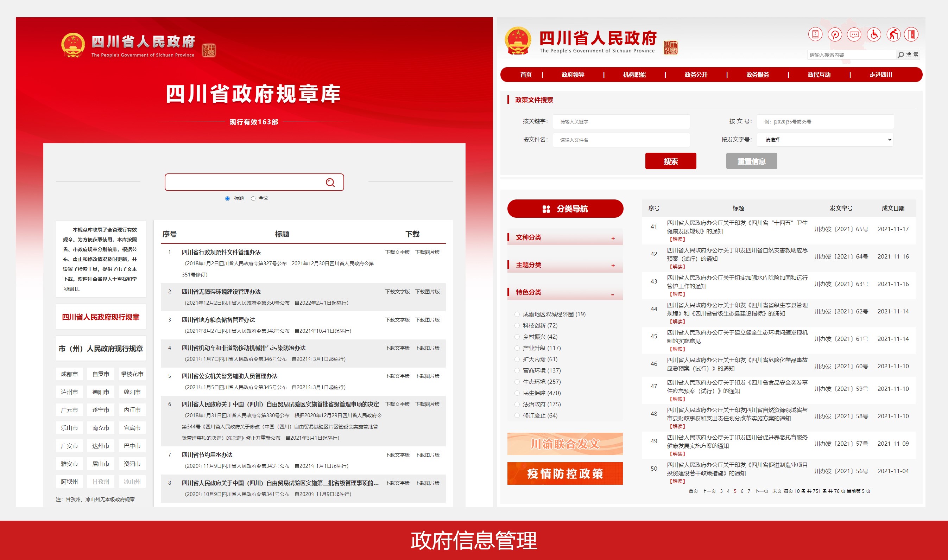Click the 按关键字 keyword input field
The image size is (948, 560).
(621, 121)
